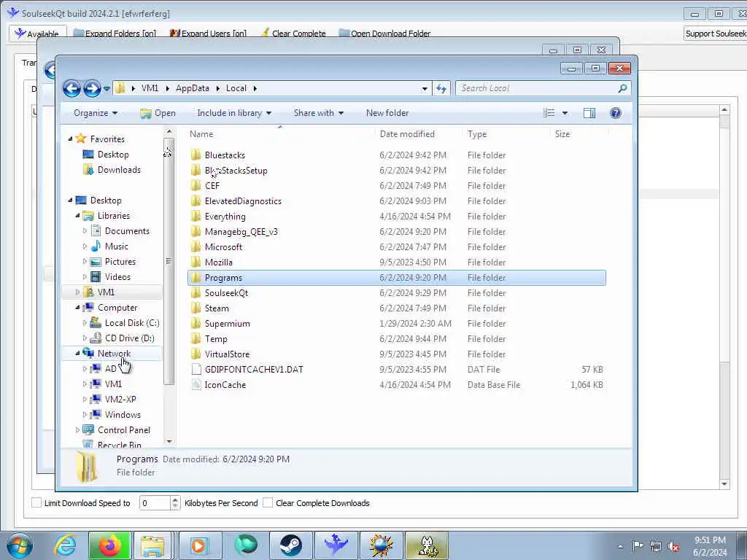747x560 pixels.
Task: Select the Temp folder row
Action: pos(396,338)
